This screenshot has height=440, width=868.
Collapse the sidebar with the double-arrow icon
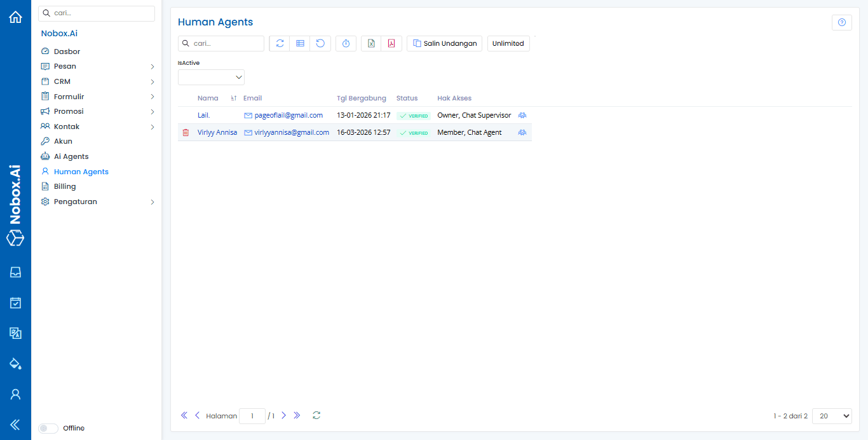(15, 425)
